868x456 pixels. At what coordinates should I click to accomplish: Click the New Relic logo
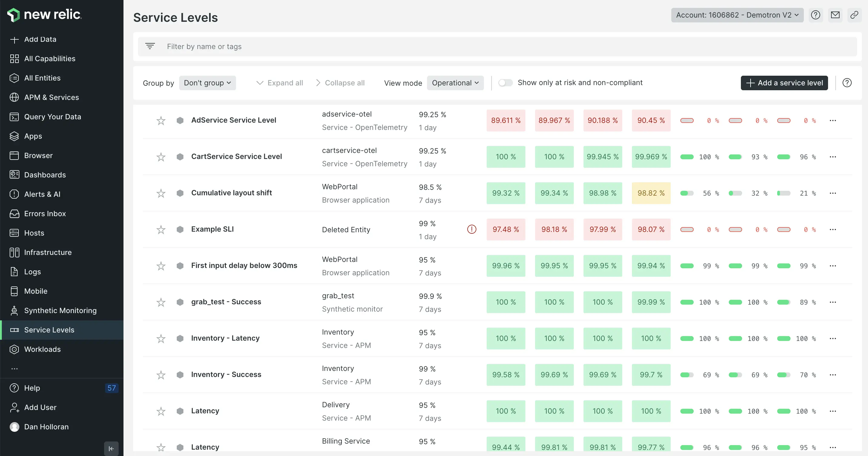(x=44, y=15)
